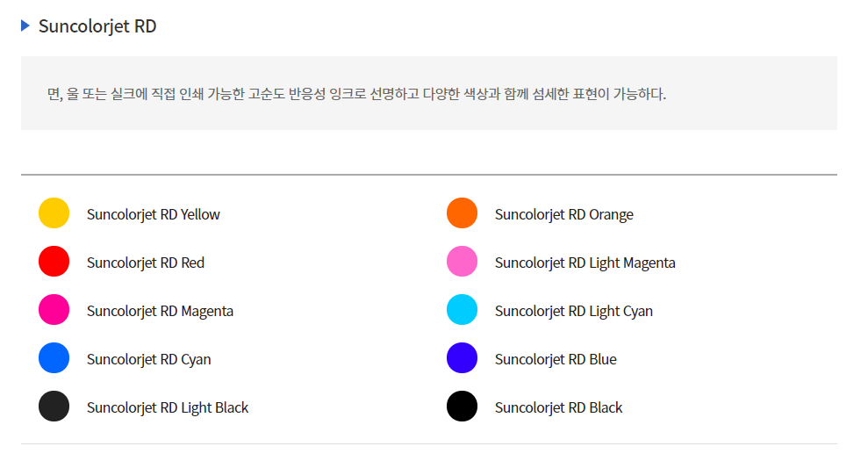The image size is (868, 468).
Task: Click the Light Black ink dot
Action: [54, 406]
